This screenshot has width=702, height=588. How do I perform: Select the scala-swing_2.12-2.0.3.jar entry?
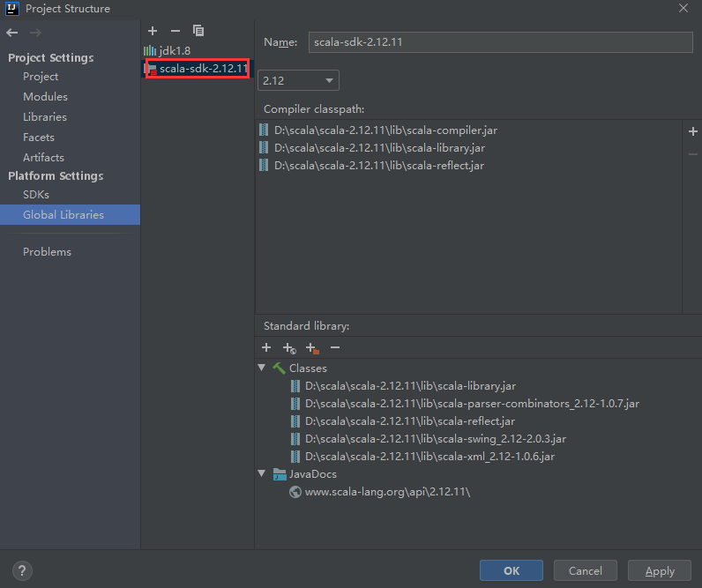(435, 438)
